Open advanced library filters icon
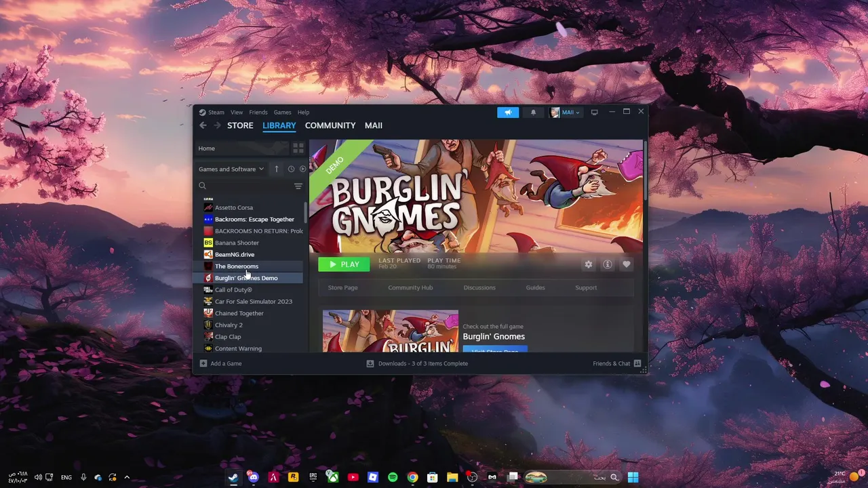Image resolution: width=868 pixels, height=488 pixels. pyautogui.click(x=298, y=186)
